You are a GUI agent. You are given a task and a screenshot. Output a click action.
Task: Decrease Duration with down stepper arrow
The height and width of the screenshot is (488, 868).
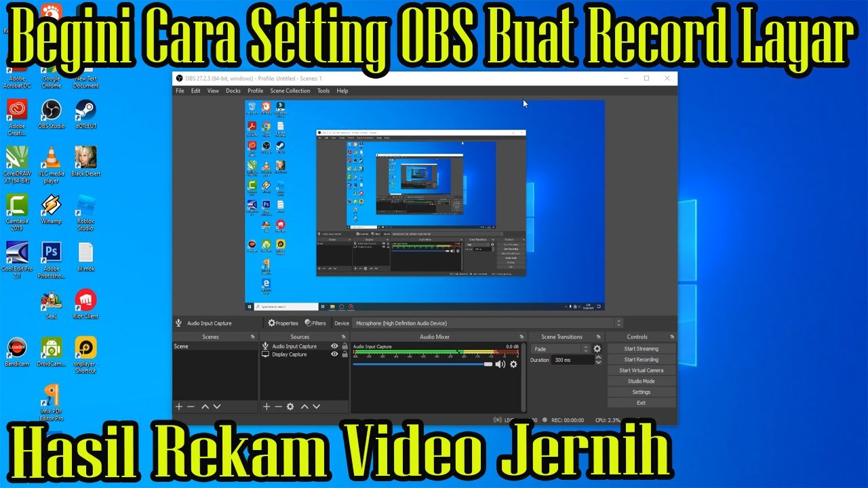pos(598,363)
